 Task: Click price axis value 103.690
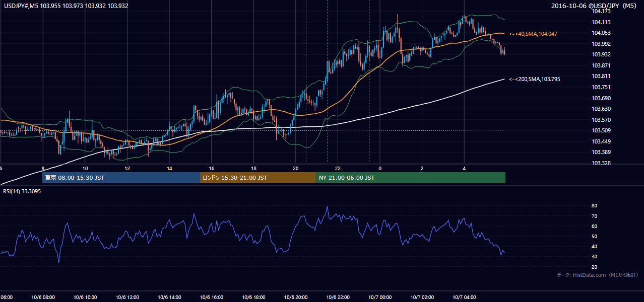point(601,98)
